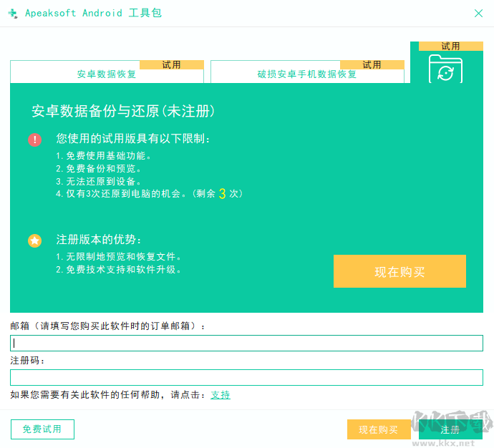Click limitation line 无法还原到设备
This screenshot has width=494, height=448.
[x=98, y=181]
